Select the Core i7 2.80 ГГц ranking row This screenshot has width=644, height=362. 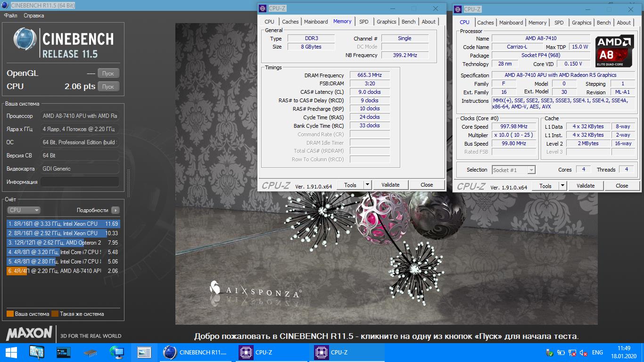pos(63,262)
